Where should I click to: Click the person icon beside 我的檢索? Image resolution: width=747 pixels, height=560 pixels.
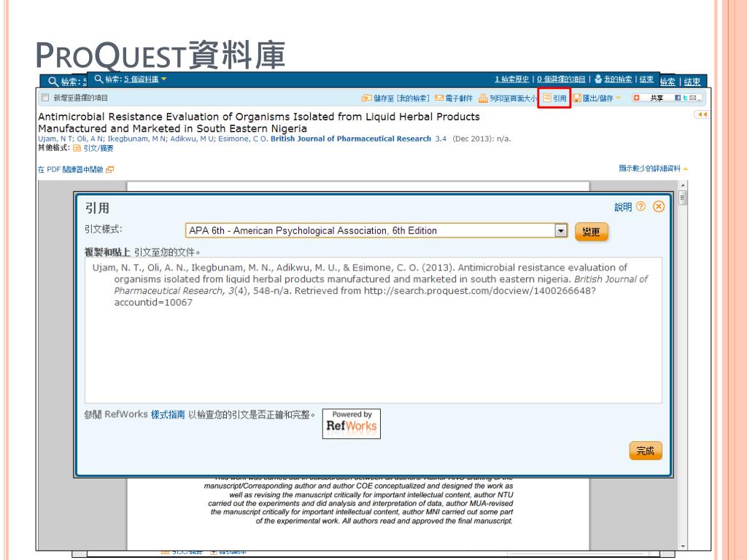coord(598,79)
